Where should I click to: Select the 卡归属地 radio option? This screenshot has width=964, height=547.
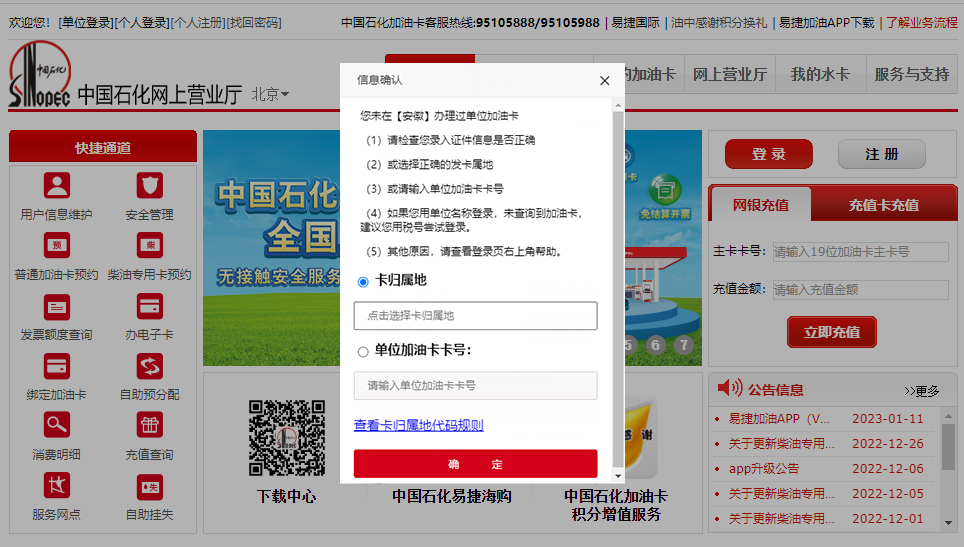[x=363, y=281]
